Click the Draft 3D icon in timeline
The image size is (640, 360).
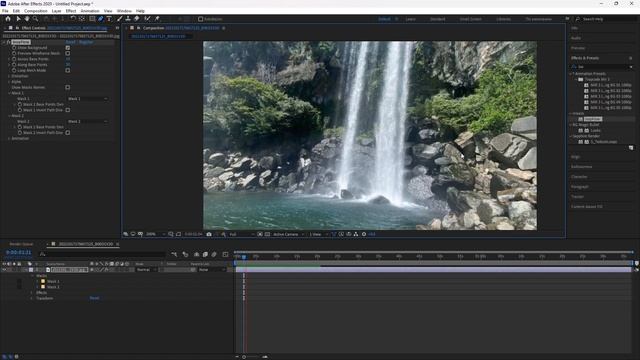[185, 254]
